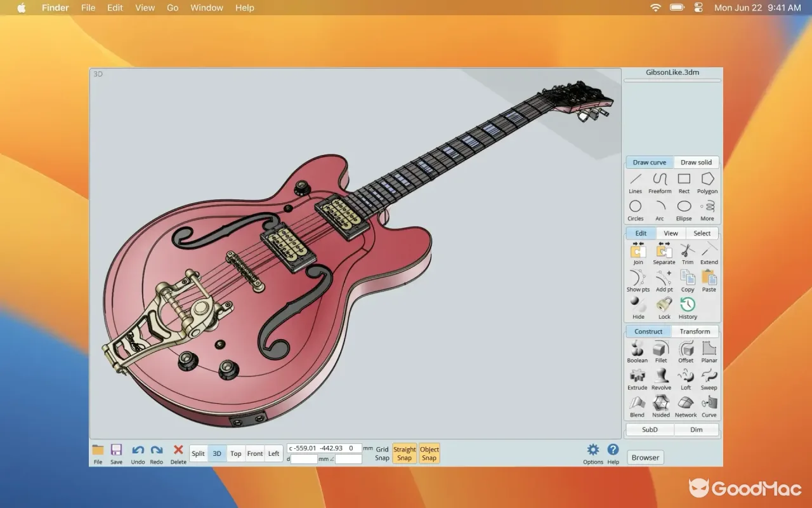Viewport: 812px width, 508px height.
Task: Choose the Extrude tool
Action: (637, 379)
